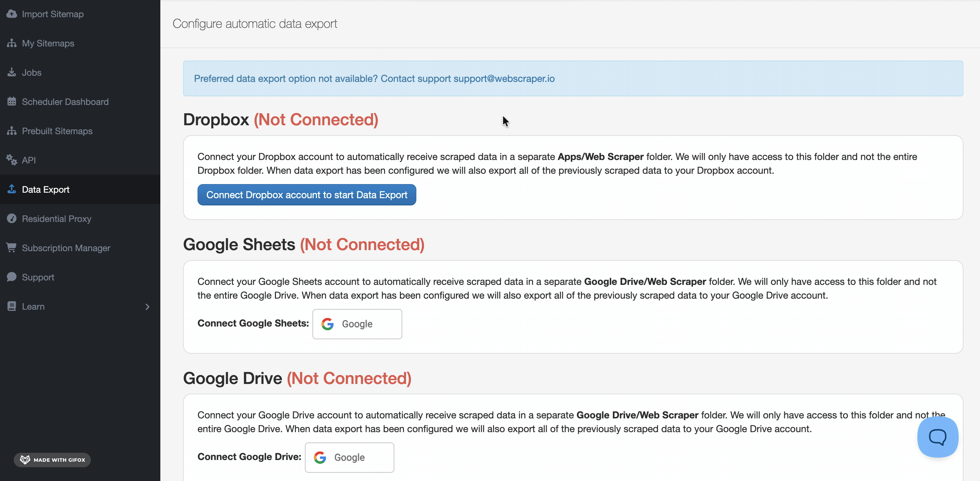Click the Support chat bubble icon
Image resolution: width=980 pixels, height=481 pixels.
[12, 277]
